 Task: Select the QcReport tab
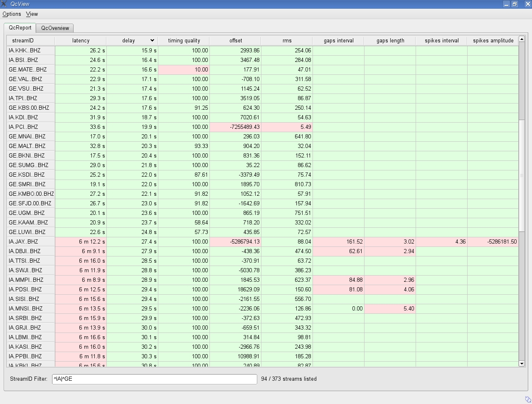pos(20,27)
